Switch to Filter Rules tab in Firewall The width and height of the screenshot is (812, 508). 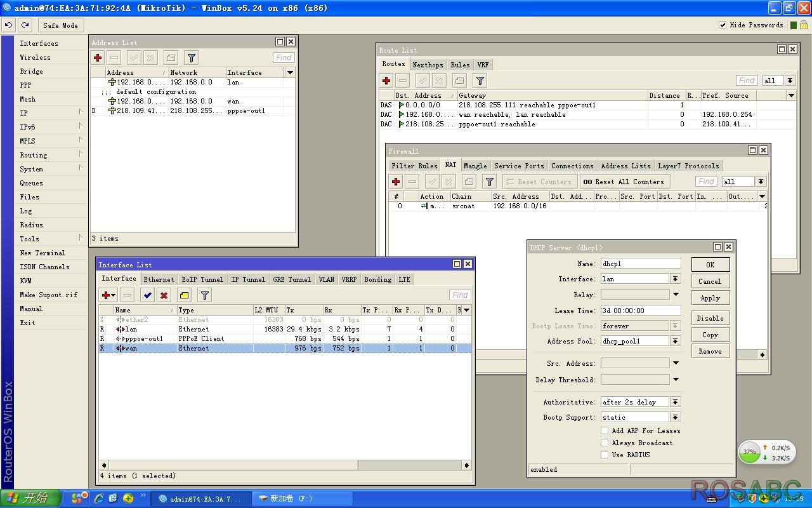tap(414, 166)
